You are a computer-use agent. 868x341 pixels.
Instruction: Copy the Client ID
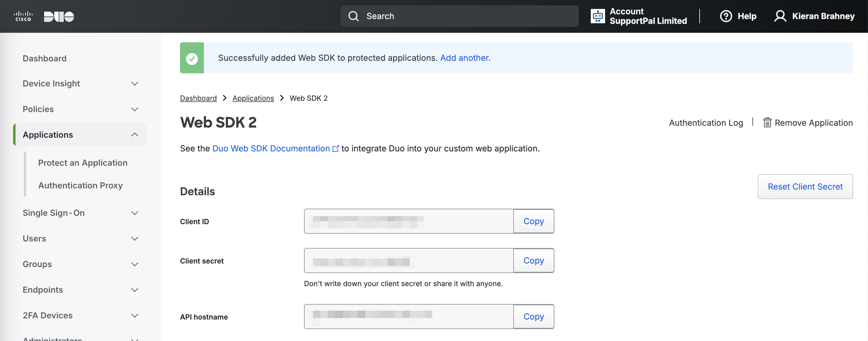pos(534,221)
